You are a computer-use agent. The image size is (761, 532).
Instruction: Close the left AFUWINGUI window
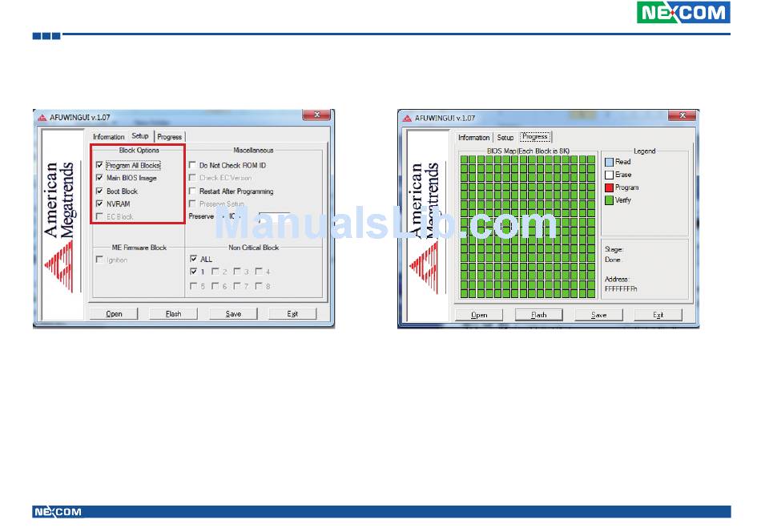tap(316, 115)
